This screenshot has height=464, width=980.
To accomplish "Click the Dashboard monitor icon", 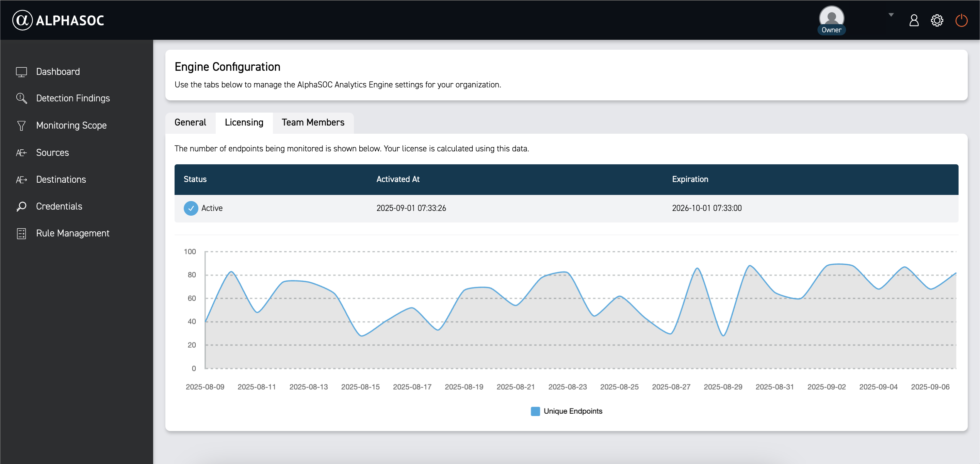I will tap(21, 72).
